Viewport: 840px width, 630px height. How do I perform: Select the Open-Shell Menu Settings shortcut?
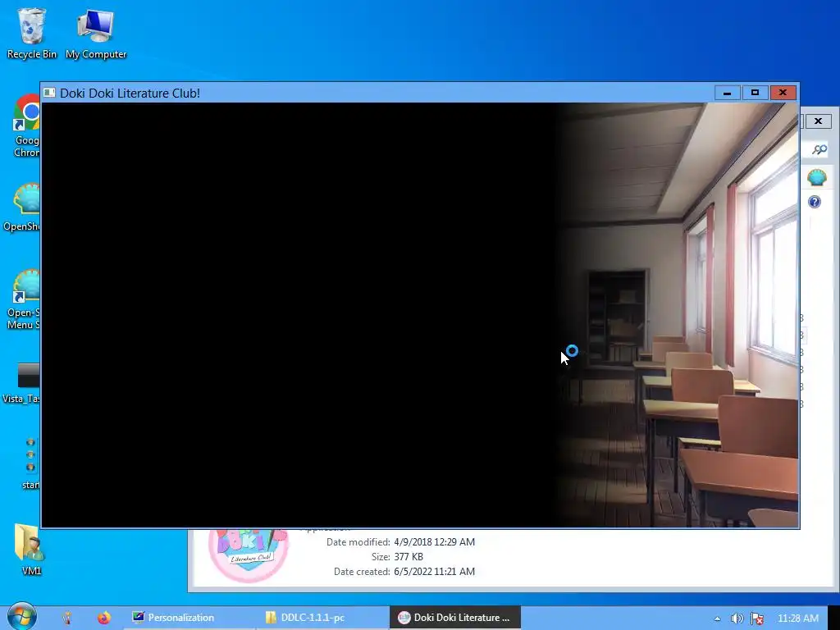(23, 299)
